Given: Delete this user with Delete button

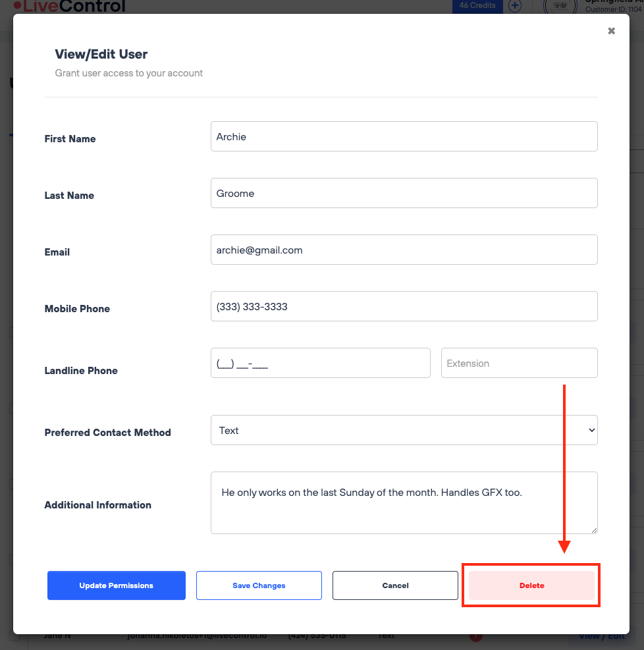Looking at the screenshot, I should 531,585.
